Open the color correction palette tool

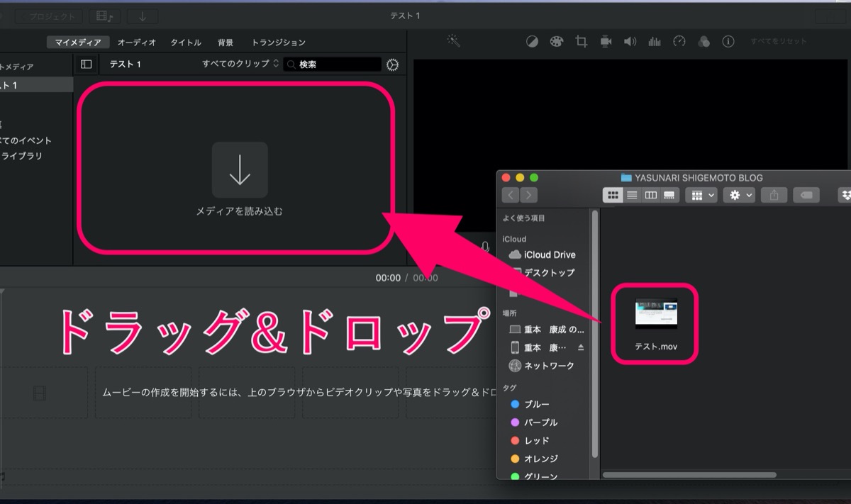pos(557,42)
